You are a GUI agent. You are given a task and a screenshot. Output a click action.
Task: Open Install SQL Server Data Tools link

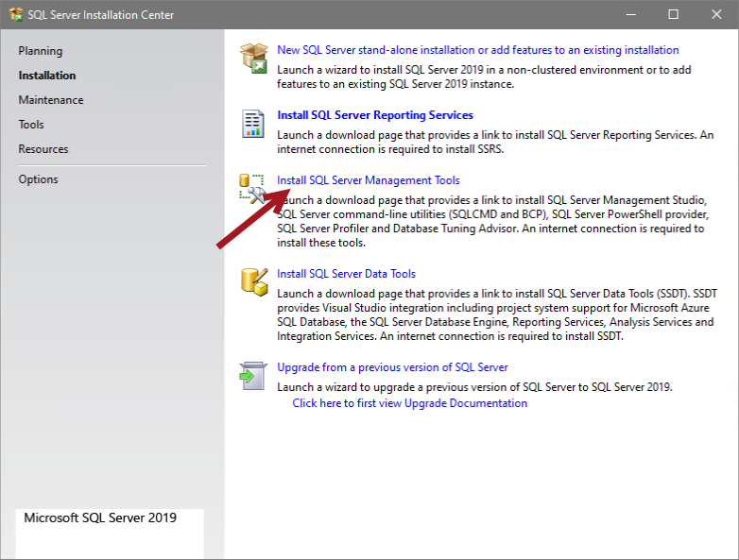click(x=347, y=274)
